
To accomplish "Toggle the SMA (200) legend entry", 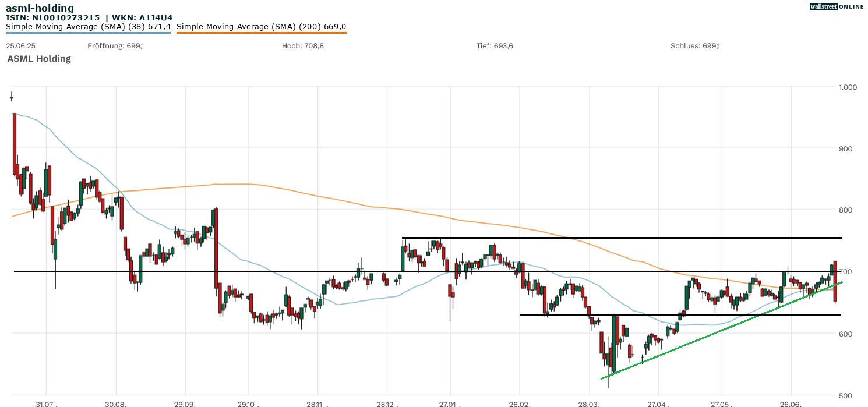I will [x=261, y=27].
